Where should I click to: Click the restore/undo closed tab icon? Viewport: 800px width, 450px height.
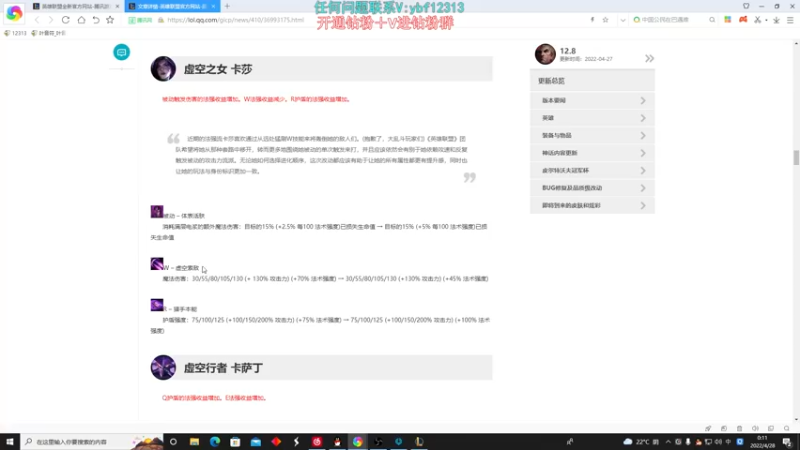(96, 20)
